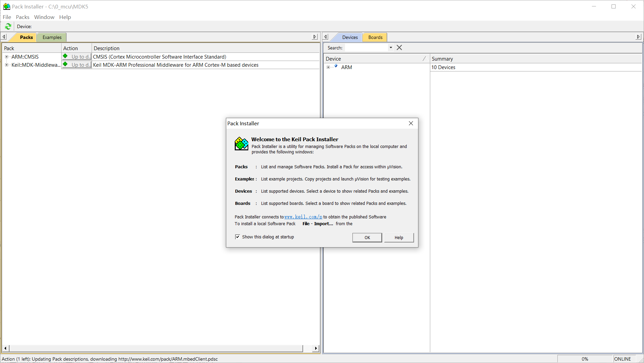
Task: Click the green diamond icon for Keil::MDK-Middleware
Action: (x=65, y=64)
